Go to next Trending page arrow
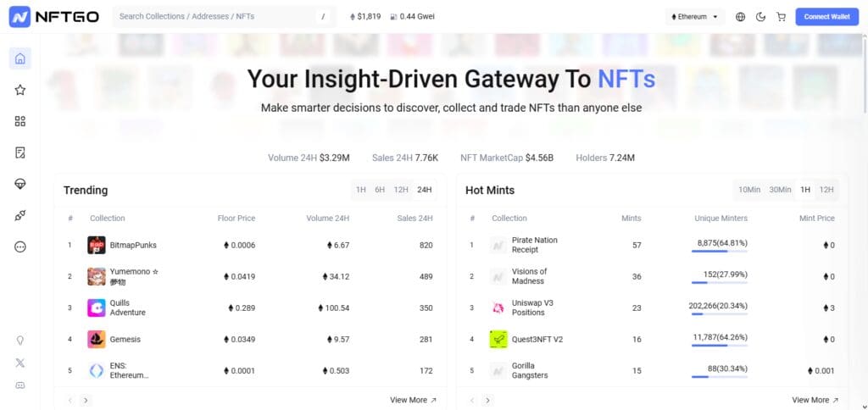This screenshot has width=868, height=410. 86,400
